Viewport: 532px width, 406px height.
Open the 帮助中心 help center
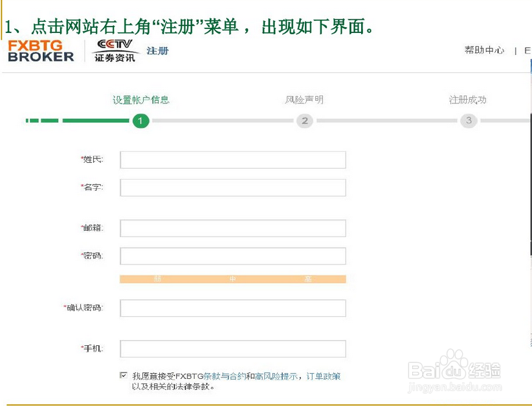click(483, 50)
